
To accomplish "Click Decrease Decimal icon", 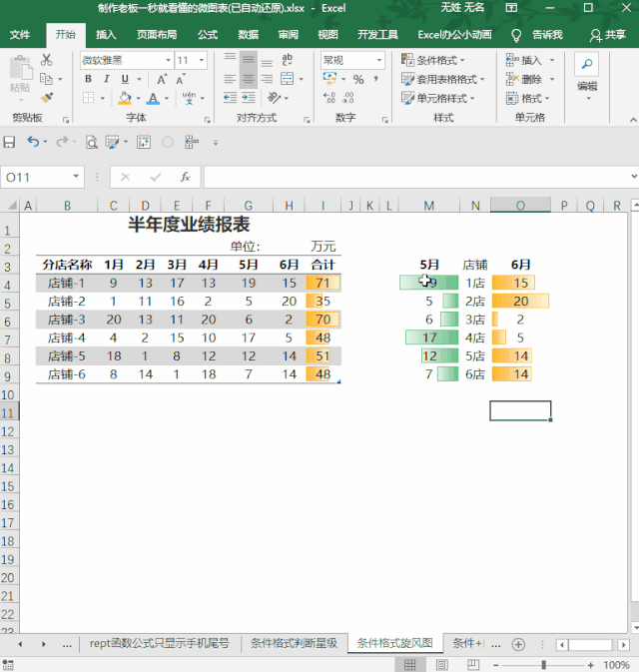I will (348, 98).
